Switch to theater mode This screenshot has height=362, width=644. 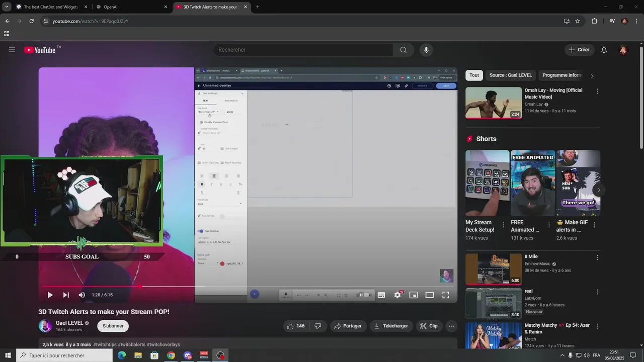(430, 295)
